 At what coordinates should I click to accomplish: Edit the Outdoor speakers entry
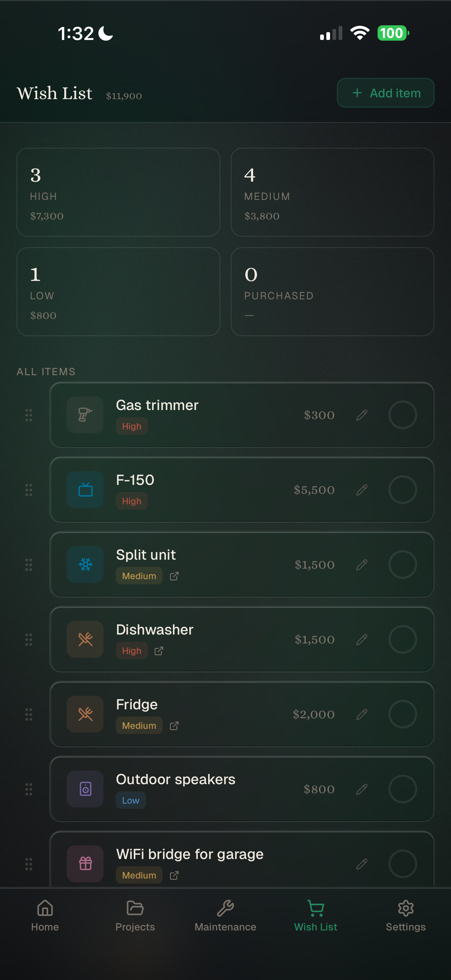pos(361,789)
